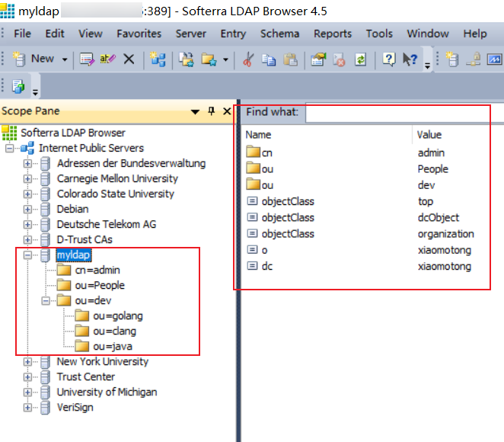
Task: Click the New profile toolbar button
Action: point(33,59)
